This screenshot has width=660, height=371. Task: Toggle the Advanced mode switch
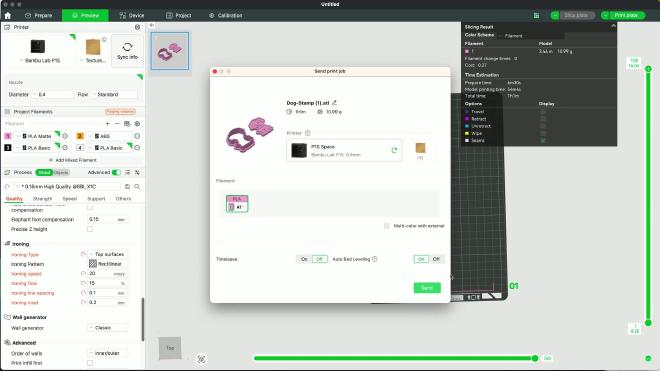(116, 173)
